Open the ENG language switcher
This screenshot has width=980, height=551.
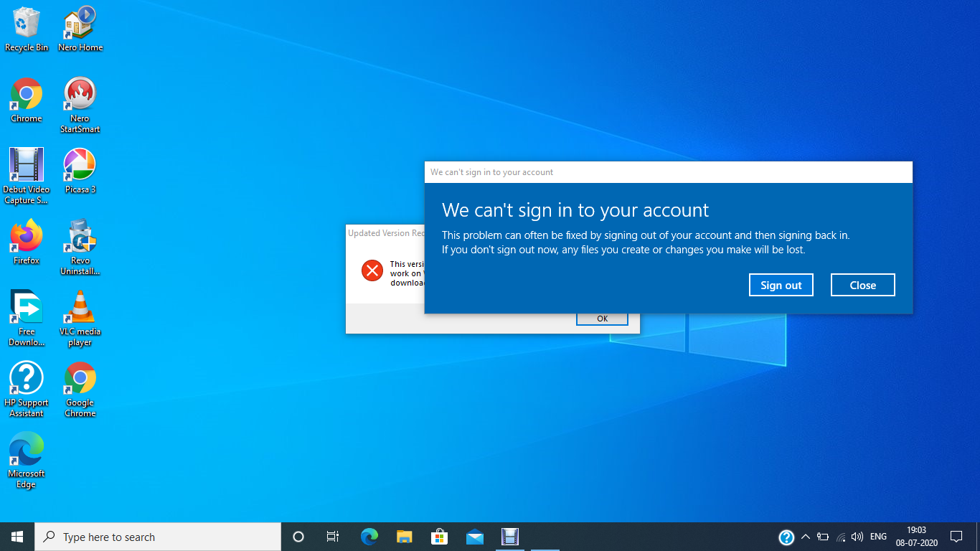(x=878, y=536)
